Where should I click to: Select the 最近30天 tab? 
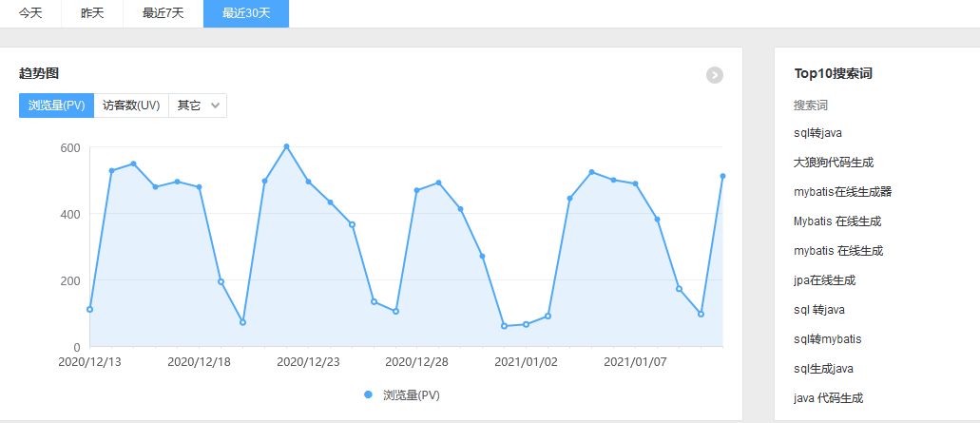coord(245,13)
